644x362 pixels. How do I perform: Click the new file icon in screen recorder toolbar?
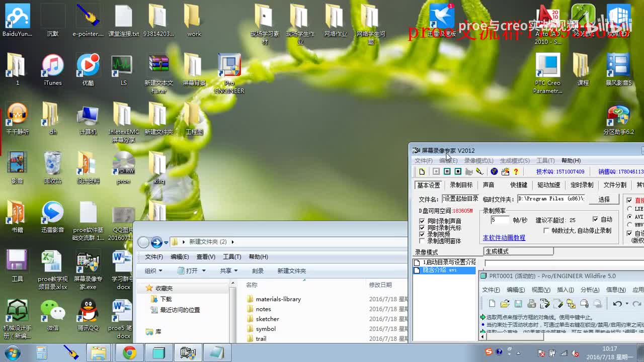422,171
